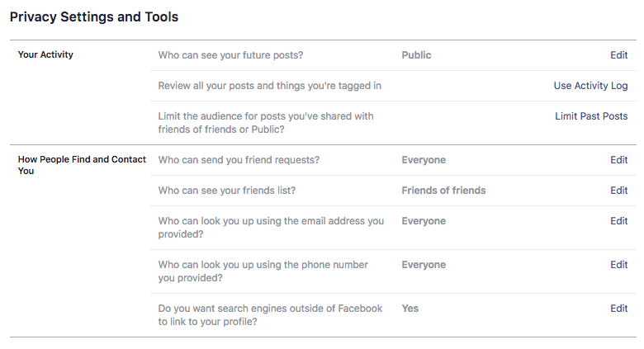Click the "Friends of friends" value
Screen dimensions: 644x349
tap(443, 191)
